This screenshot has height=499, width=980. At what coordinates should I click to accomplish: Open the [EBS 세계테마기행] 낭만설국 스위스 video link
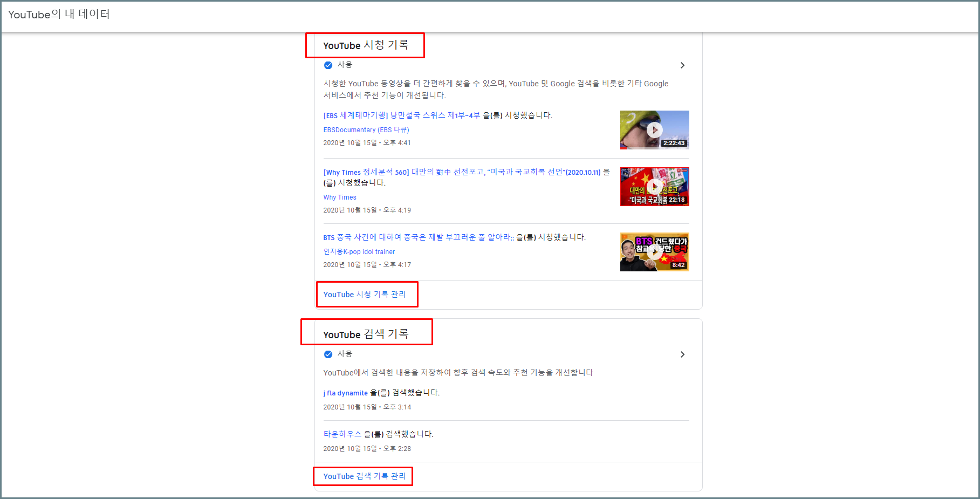(401, 115)
